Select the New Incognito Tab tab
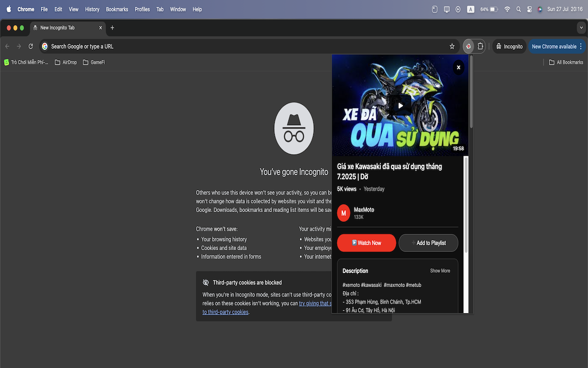This screenshot has width=588, height=368. tap(68, 28)
